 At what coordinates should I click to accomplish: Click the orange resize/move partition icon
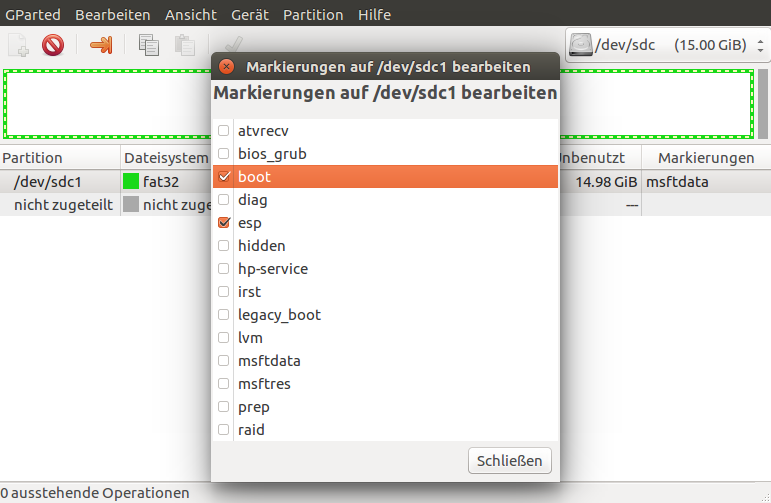point(101,45)
